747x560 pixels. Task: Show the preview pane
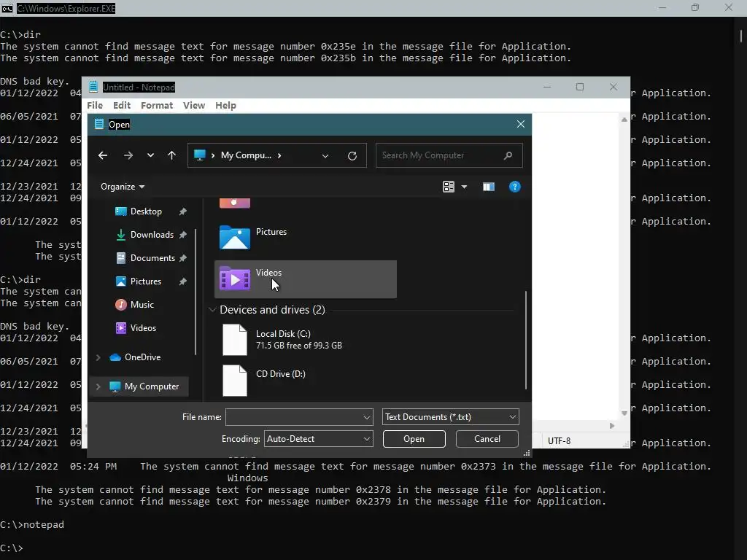coord(489,187)
